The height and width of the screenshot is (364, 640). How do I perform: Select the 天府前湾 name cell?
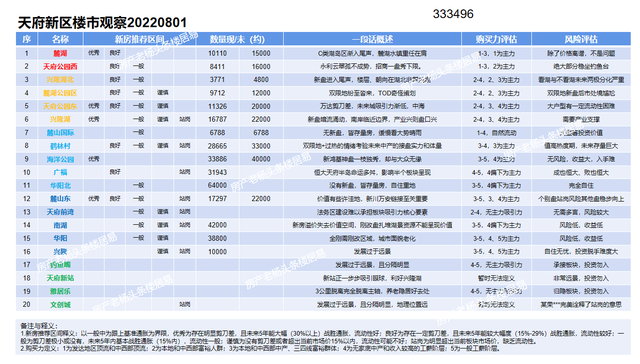tap(60, 212)
